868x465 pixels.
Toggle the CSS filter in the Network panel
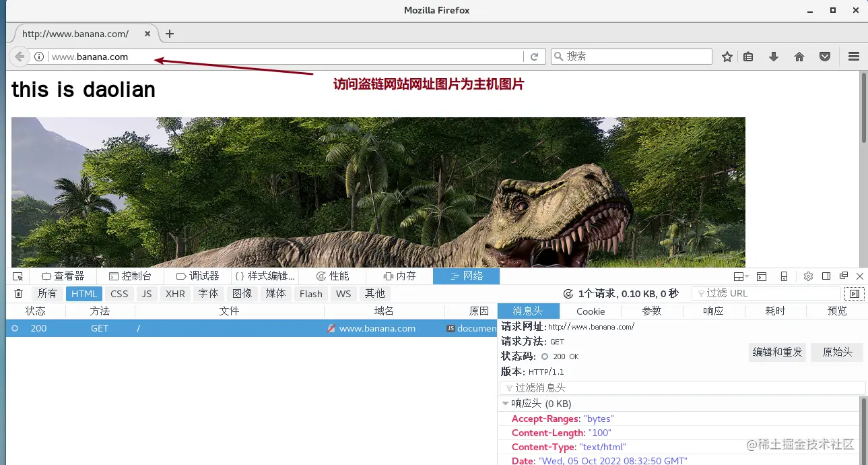[119, 293]
